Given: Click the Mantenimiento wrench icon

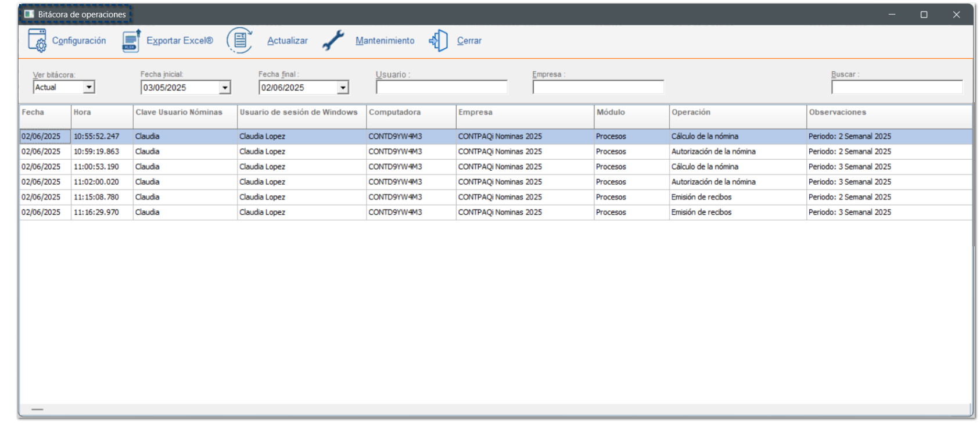Looking at the screenshot, I should coord(333,41).
